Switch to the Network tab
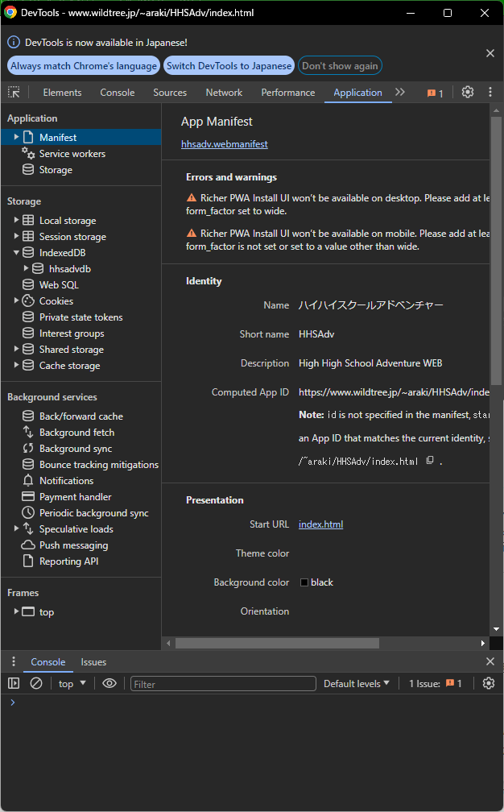 click(x=224, y=93)
